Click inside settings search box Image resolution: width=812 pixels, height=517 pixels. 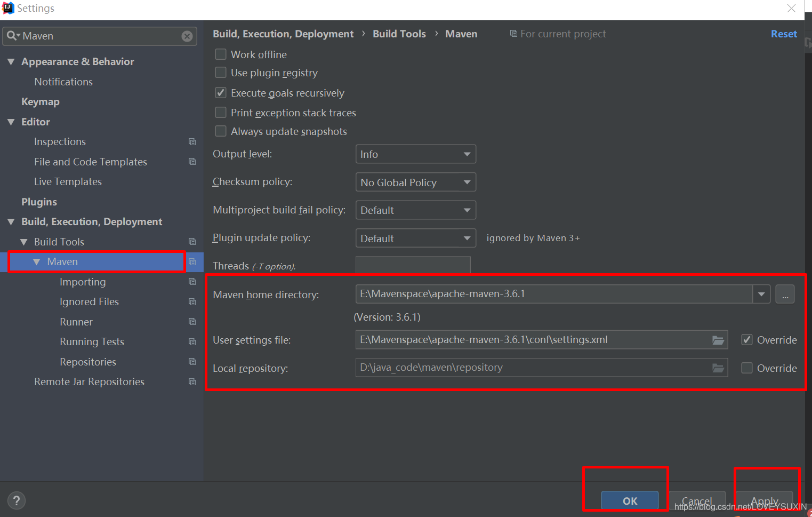point(100,36)
